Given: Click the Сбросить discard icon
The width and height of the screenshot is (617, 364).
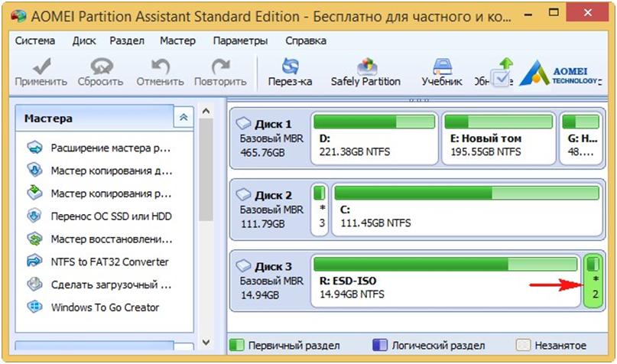Looking at the screenshot, I should pyautogui.click(x=101, y=66).
